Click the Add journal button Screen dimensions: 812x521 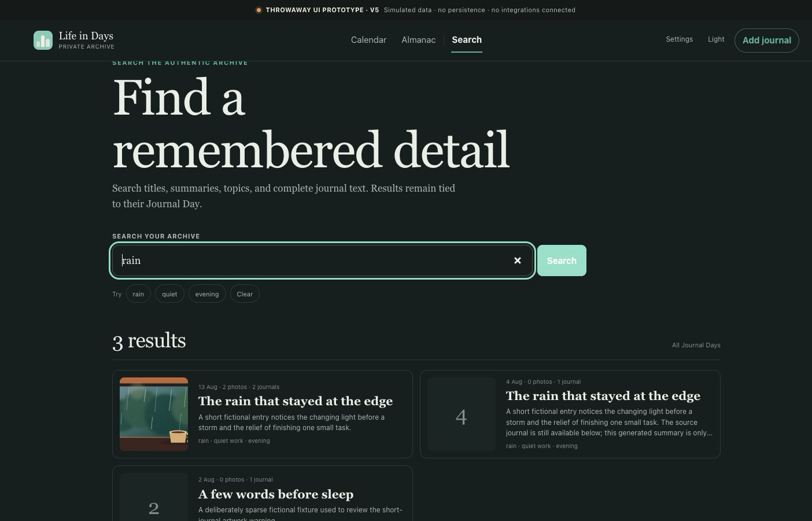coord(767,41)
